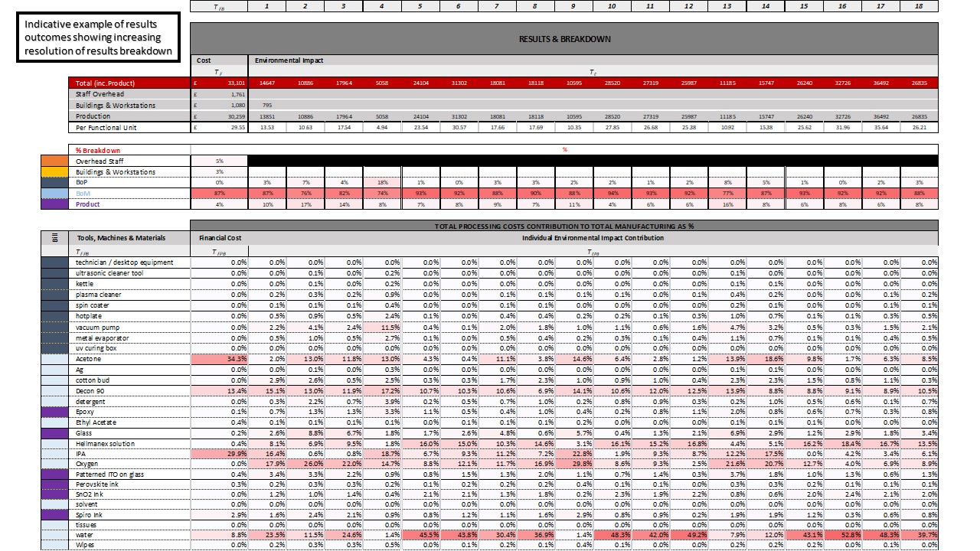Click the orange swatch beside Overhead Staff
This screenshot has height=551, width=980.
coord(54,161)
